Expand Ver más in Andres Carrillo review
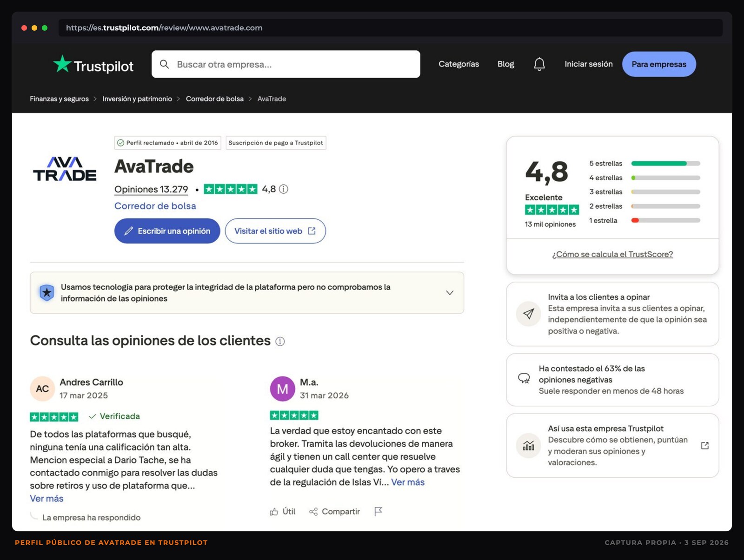The width and height of the screenshot is (744, 560). (46, 499)
